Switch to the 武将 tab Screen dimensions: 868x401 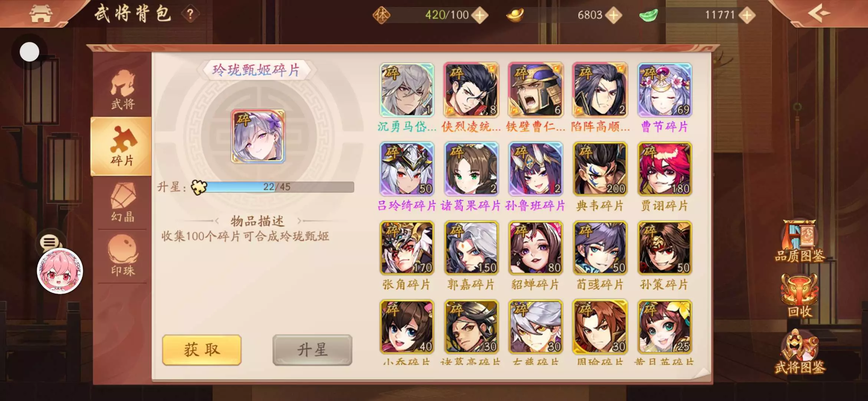point(122,90)
